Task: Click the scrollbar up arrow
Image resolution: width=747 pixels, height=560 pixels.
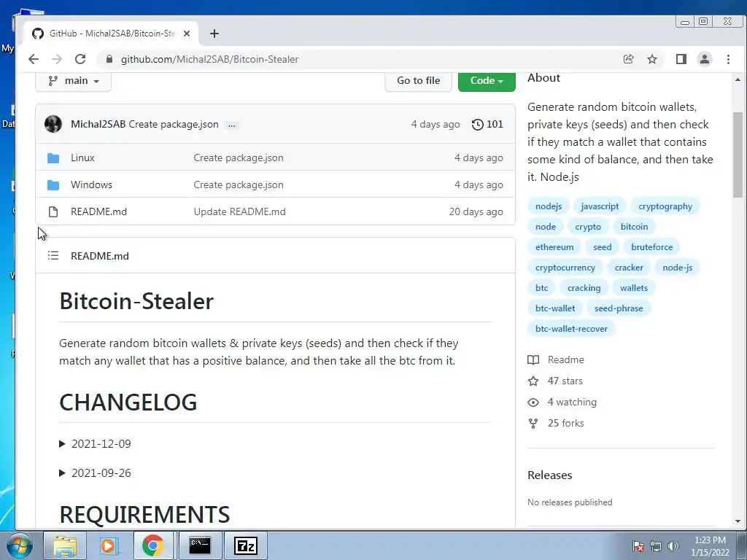Action: pyautogui.click(x=738, y=79)
